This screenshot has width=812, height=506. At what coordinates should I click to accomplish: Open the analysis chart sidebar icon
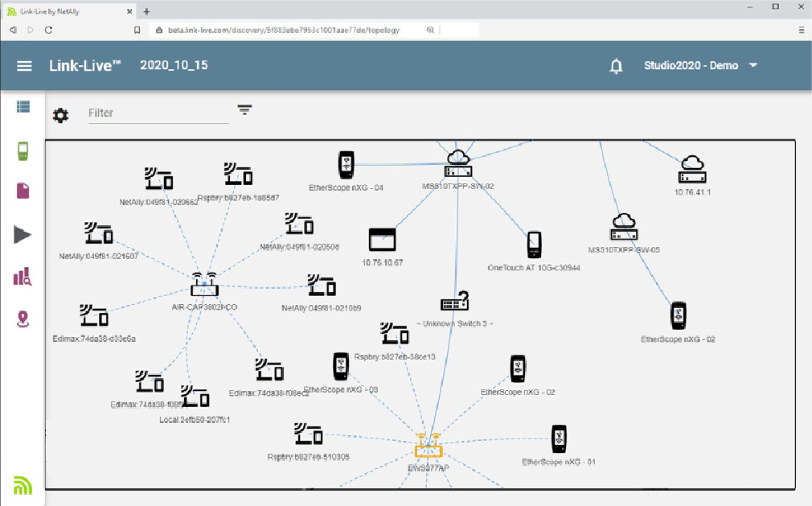23,277
